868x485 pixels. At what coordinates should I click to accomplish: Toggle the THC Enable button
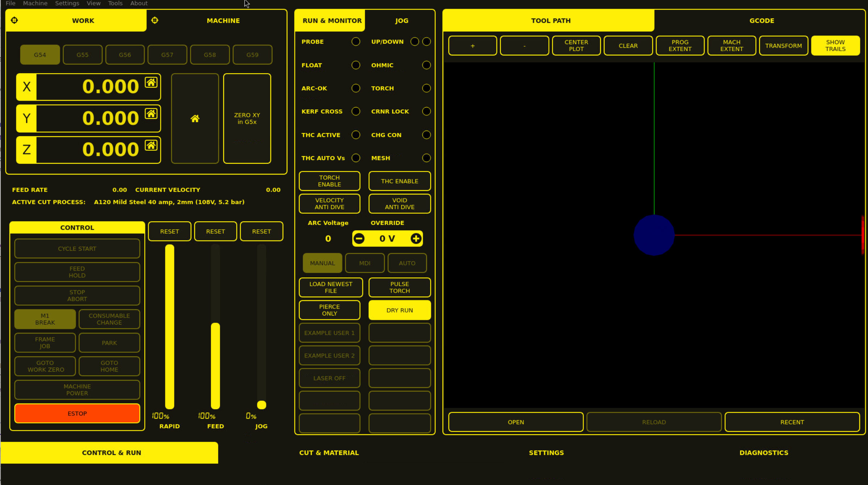click(399, 181)
